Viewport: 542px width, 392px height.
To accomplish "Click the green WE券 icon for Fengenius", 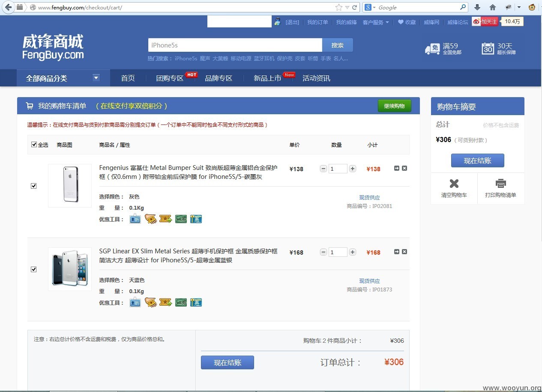I will (x=181, y=219).
